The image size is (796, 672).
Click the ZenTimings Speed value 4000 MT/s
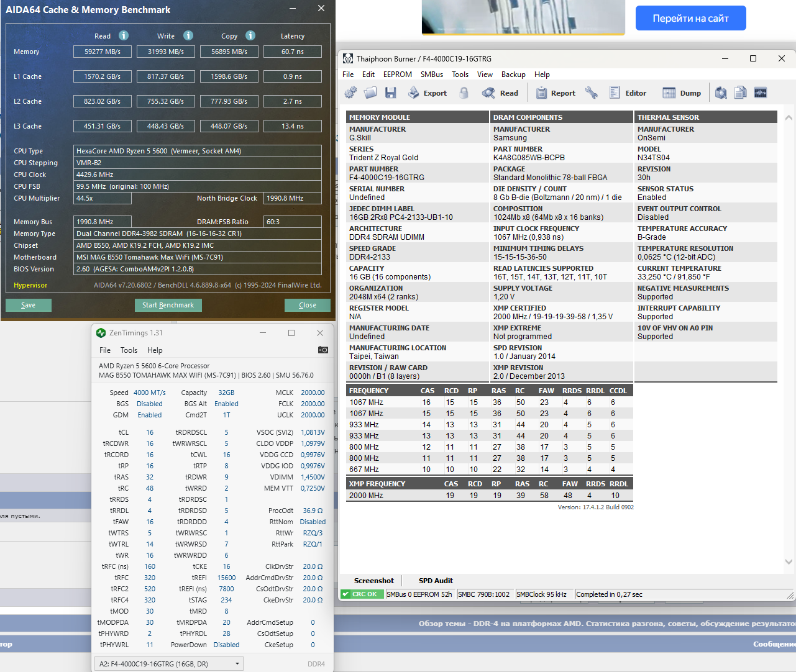(x=150, y=393)
